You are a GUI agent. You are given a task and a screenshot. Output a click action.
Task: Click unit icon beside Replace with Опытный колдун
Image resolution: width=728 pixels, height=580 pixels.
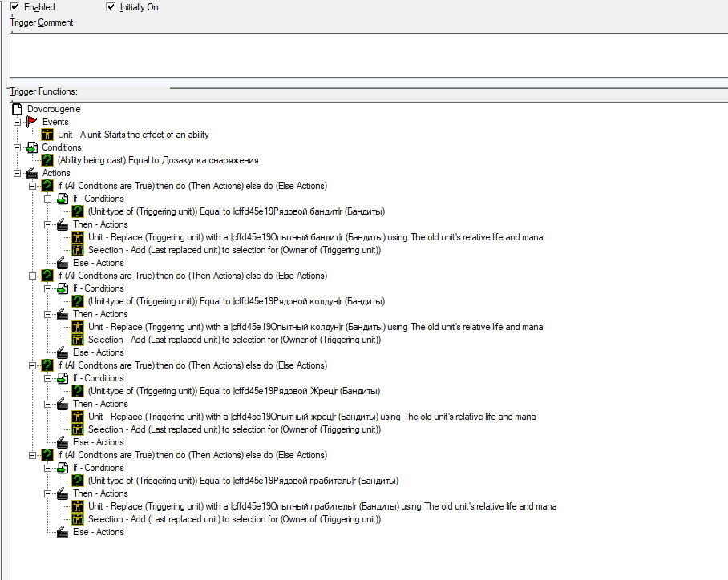[78, 327]
